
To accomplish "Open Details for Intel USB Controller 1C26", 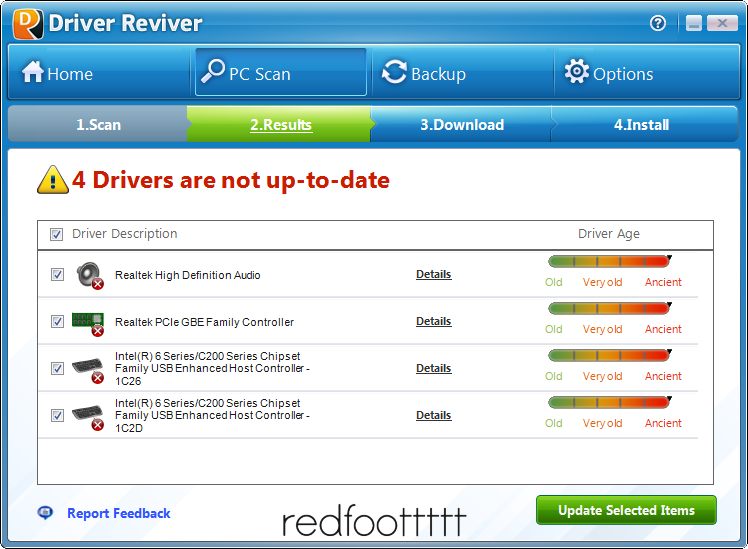I will point(434,368).
